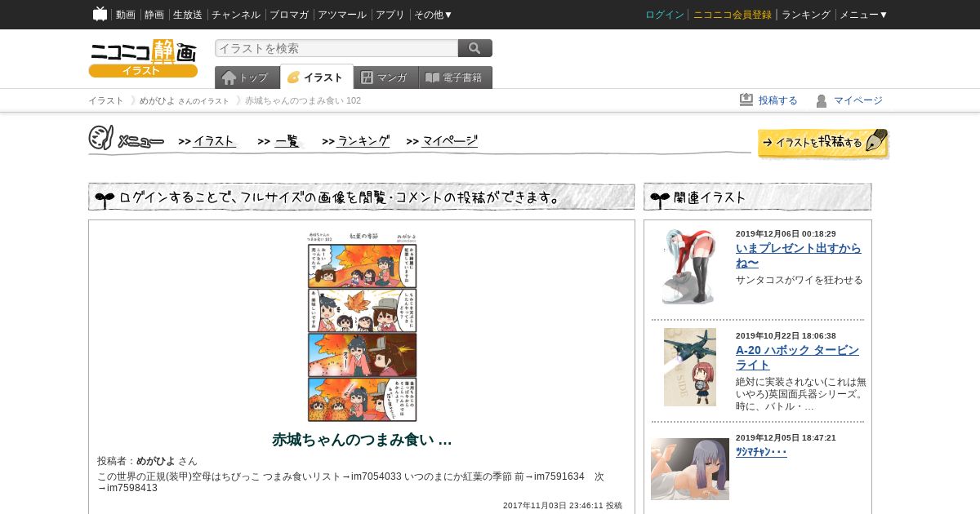
Task: Click the イラストを投稿する button
Action: coord(823,143)
